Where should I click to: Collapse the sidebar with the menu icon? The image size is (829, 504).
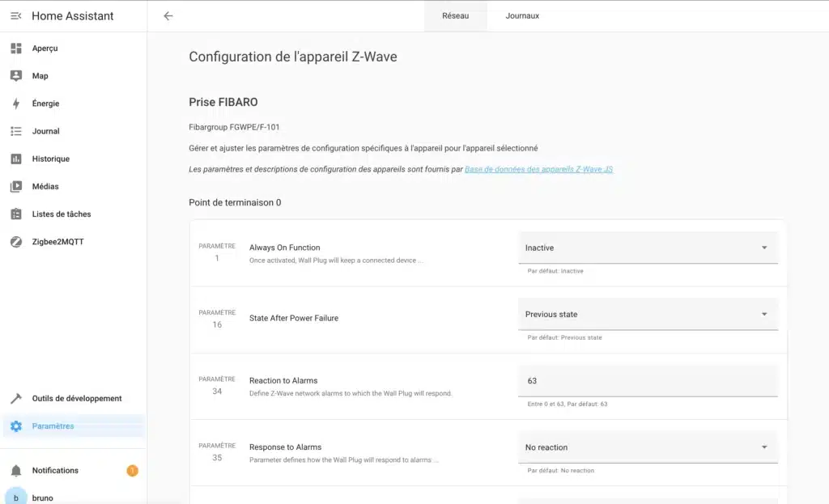[16, 16]
